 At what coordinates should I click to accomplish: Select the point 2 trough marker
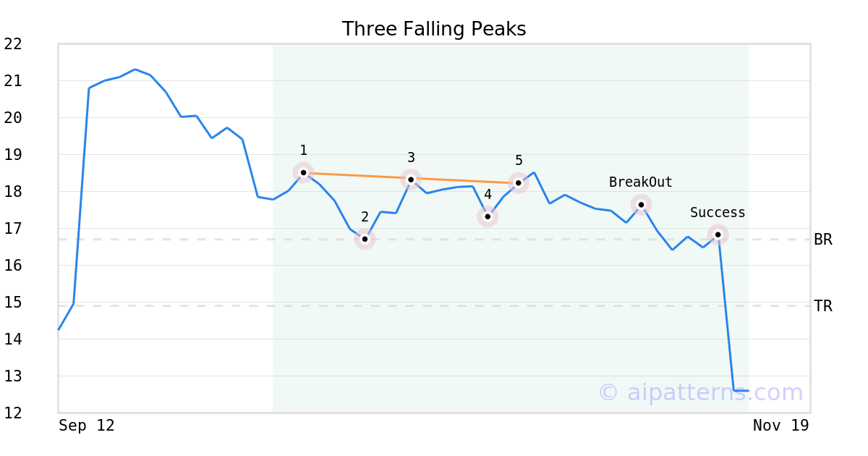click(365, 239)
